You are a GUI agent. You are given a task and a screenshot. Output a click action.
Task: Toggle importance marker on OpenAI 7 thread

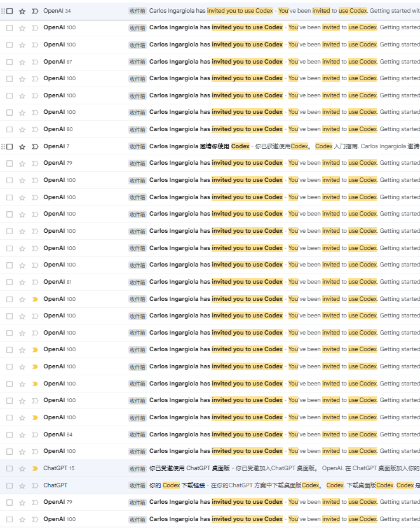35,146
